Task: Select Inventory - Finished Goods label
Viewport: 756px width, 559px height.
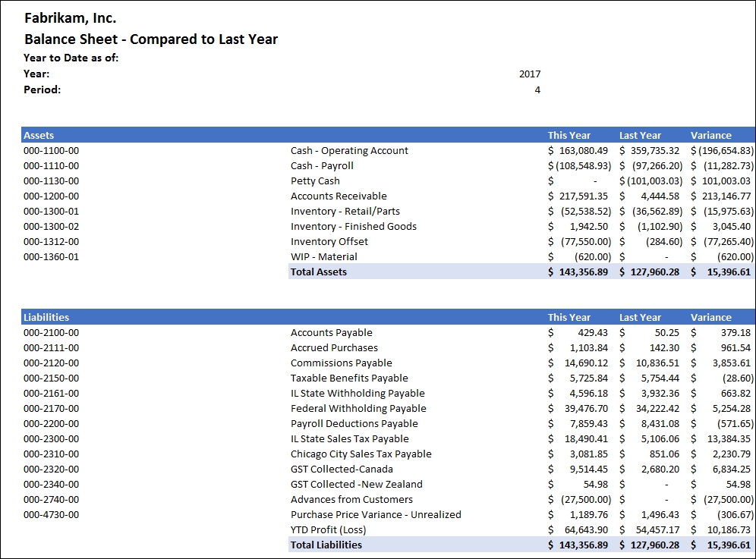Action: (x=354, y=227)
